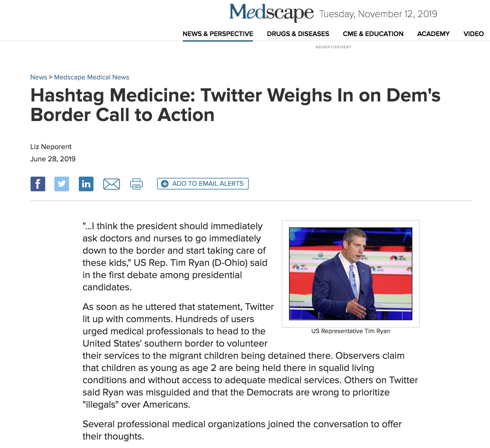The image size is (490, 448).
Task: Open the Medscape Medical News breadcrumb link
Action: click(x=92, y=77)
